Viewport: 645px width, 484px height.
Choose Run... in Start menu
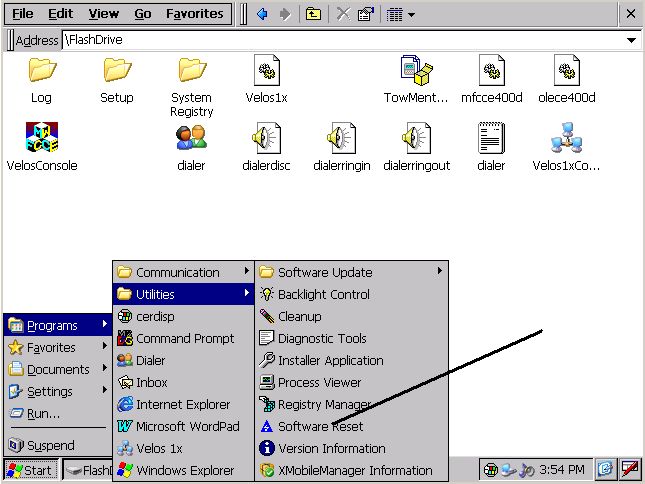click(x=58, y=413)
